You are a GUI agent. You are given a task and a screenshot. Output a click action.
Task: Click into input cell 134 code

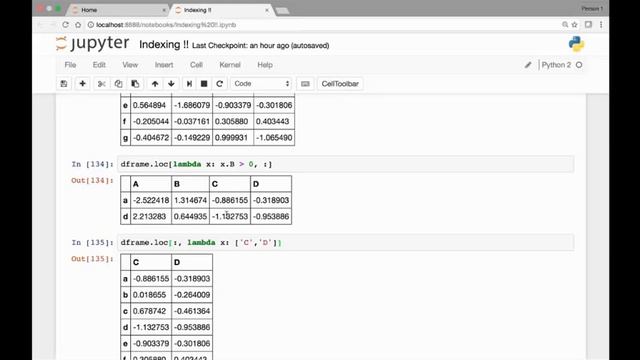345,164
